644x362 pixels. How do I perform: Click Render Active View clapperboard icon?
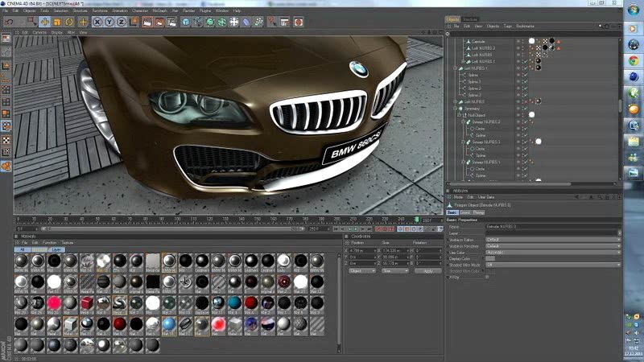[x=147, y=22]
